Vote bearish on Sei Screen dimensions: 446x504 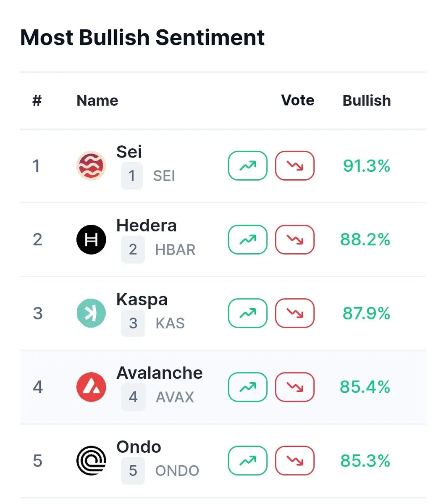pyautogui.click(x=295, y=166)
